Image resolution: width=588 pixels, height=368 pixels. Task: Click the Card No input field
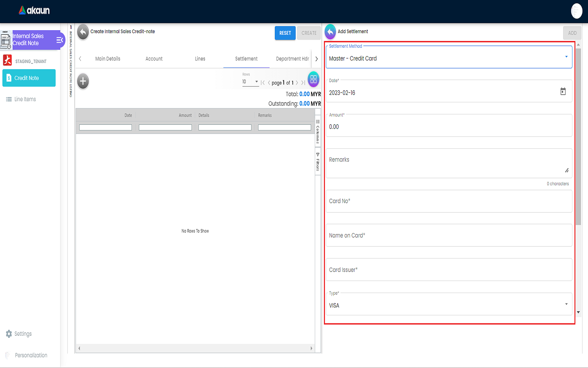(x=448, y=201)
